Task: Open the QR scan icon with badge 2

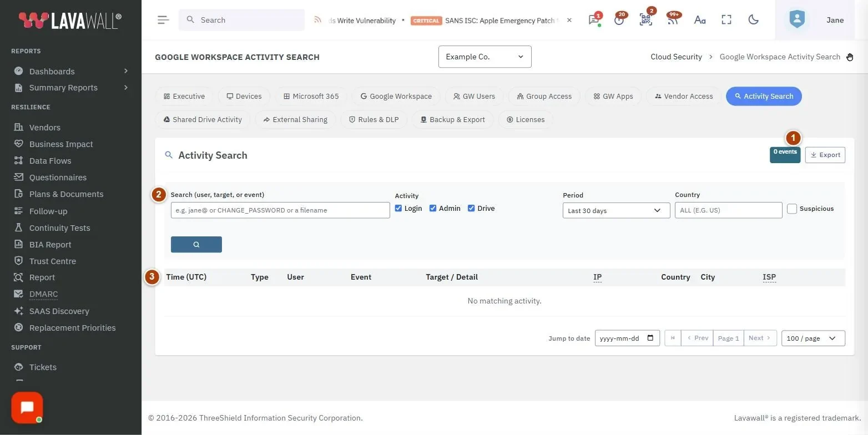Action: click(x=645, y=20)
